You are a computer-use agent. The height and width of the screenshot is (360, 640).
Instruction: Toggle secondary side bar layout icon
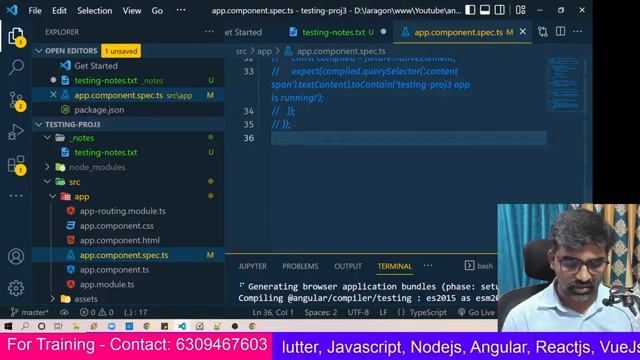(x=500, y=10)
